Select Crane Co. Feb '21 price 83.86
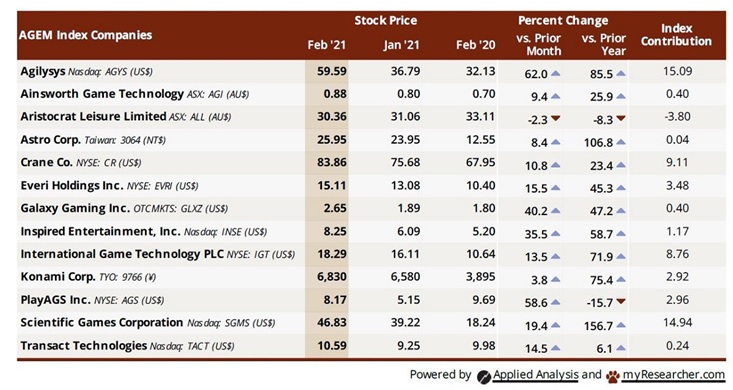 [x=331, y=162]
